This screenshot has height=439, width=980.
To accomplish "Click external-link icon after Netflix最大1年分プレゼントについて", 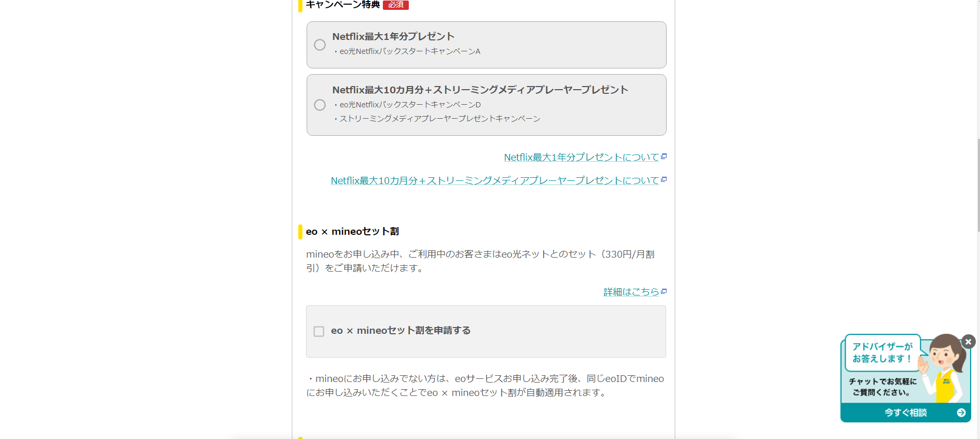I will pos(664,157).
